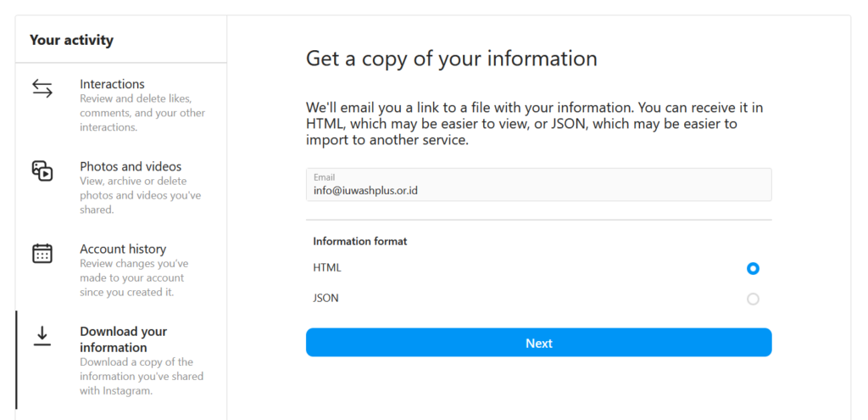Go to the Account history section
Image resolution: width=868 pixels, height=420 pixels.
(x=121, y=270)
